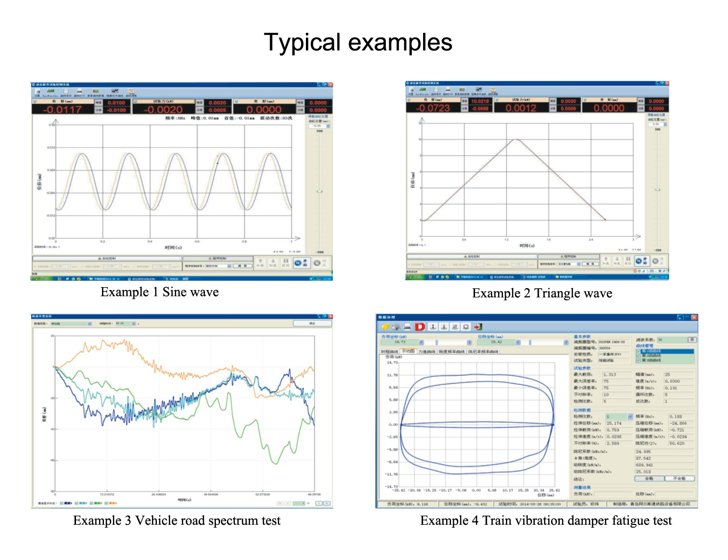The height and width of the screenshot is (560, 728).
Task: Expand the spectrum type dropdown in multi-channel window
Action: [x=89, y=324]
